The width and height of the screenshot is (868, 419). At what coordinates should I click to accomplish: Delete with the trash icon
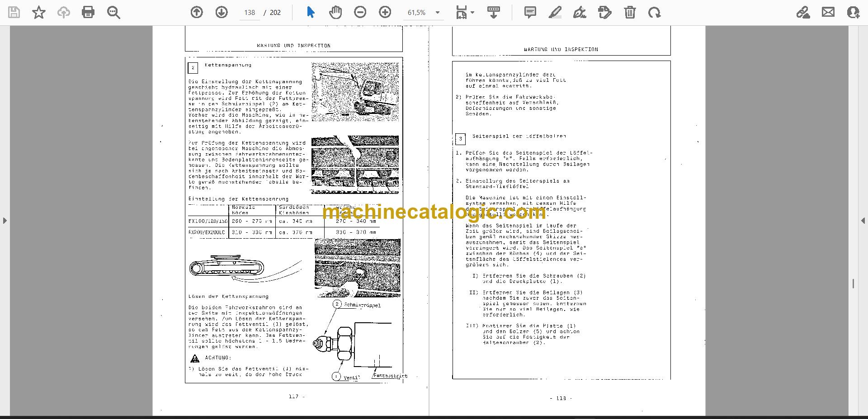click(630, 12)
